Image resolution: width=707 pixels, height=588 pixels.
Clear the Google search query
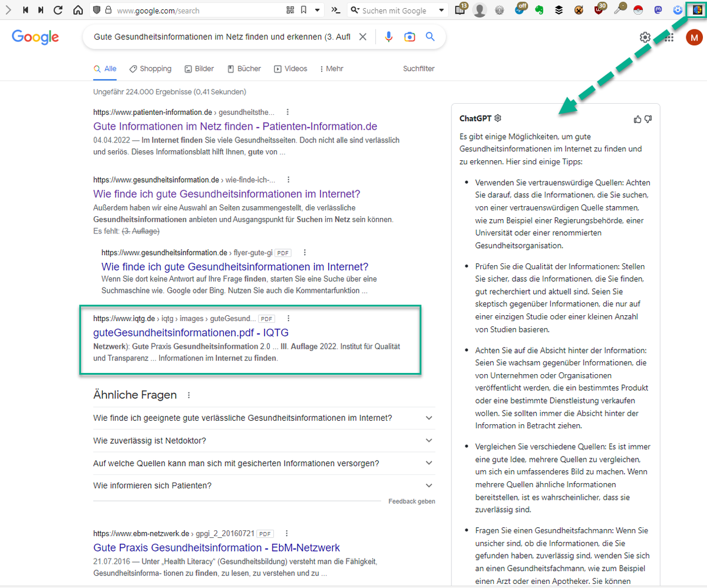[363, 37]
